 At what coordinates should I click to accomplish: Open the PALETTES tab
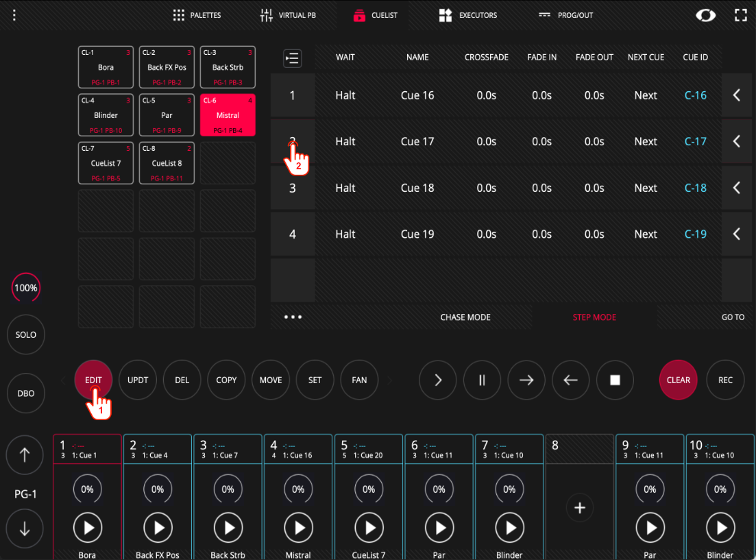[x=197, y=16]
